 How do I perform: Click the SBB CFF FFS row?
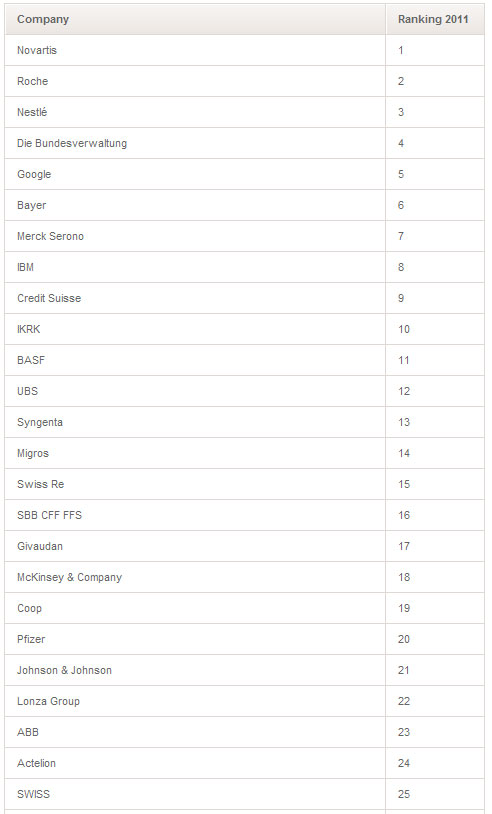pyautogui.click(x=244, y=515)
